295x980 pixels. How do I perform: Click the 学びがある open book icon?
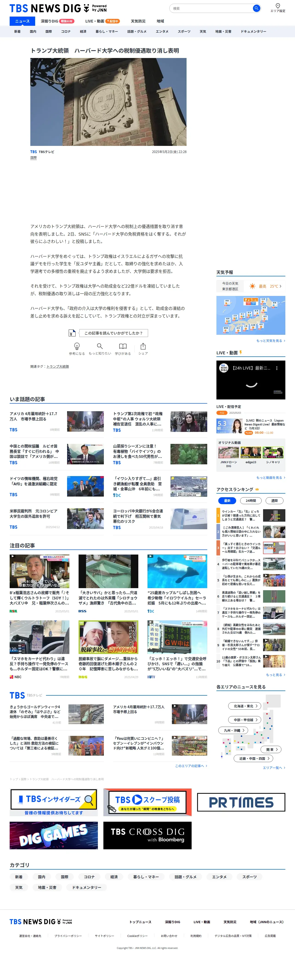(123, 346)
